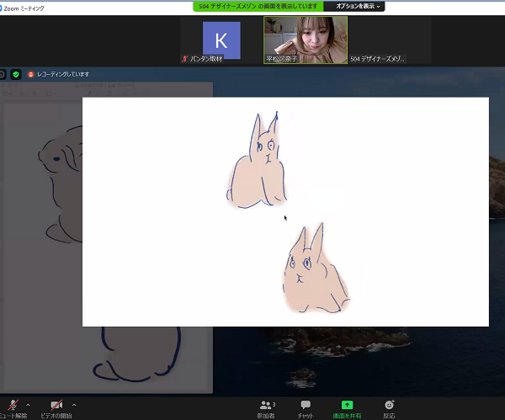Click the green encryption shield icon
This screenshot has height=420, width=505.
[15, 74]
